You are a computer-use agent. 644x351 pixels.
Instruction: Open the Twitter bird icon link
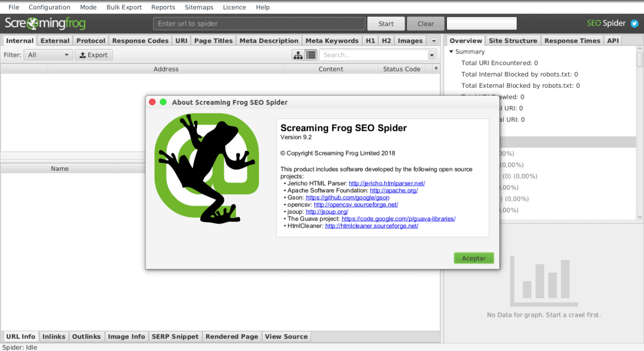pos(635,24)
